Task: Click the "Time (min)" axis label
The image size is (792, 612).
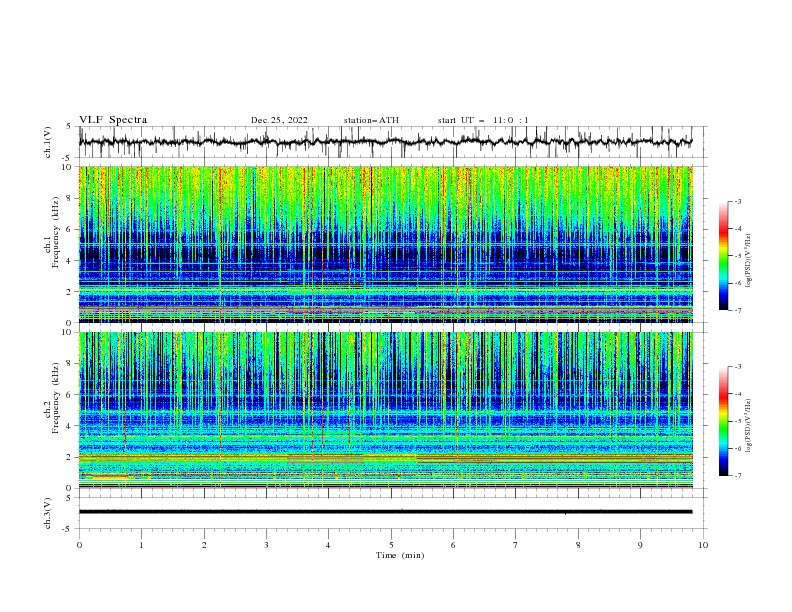Action: point(400,555)
